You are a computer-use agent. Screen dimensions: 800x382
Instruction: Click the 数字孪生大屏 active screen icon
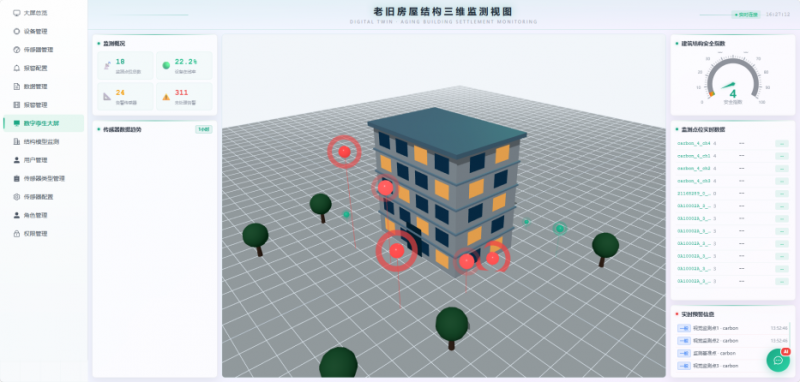(17, 123)
